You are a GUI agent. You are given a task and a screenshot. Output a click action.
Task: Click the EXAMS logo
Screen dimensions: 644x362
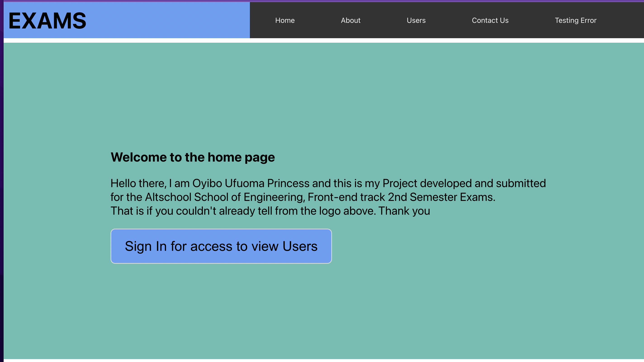pyautogui.click(x=47, y=20)
